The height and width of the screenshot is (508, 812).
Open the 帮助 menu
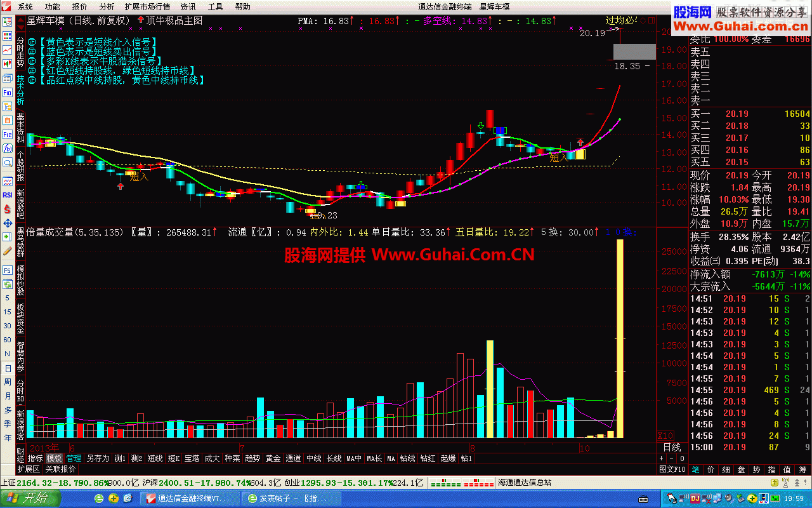pos(242,6)
